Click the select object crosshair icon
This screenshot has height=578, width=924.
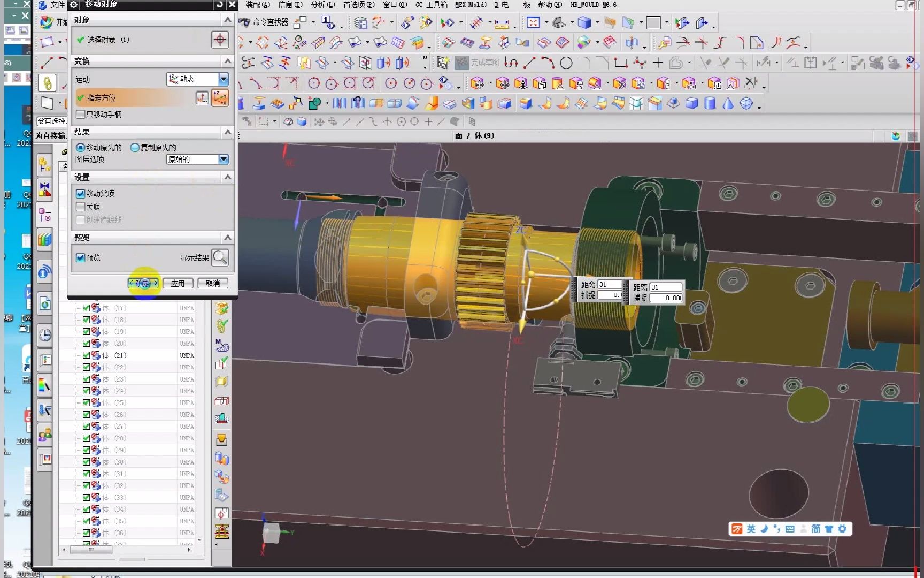coord(220,40)
